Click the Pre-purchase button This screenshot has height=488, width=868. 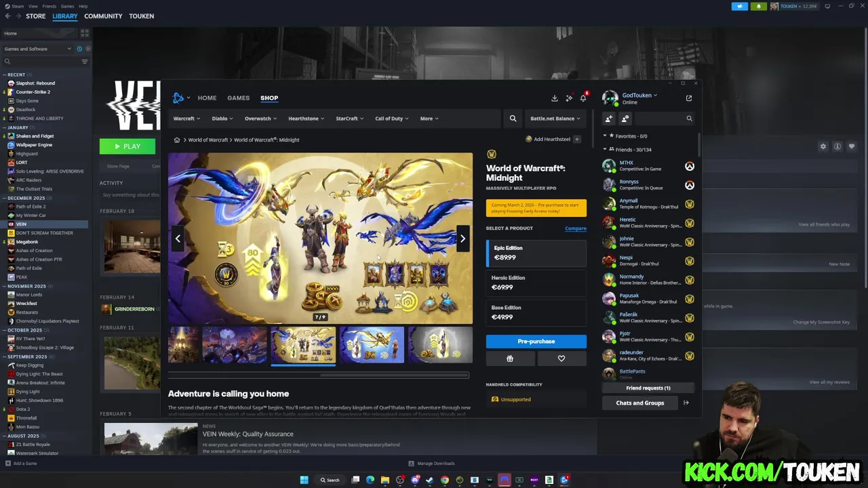point(536,342)
